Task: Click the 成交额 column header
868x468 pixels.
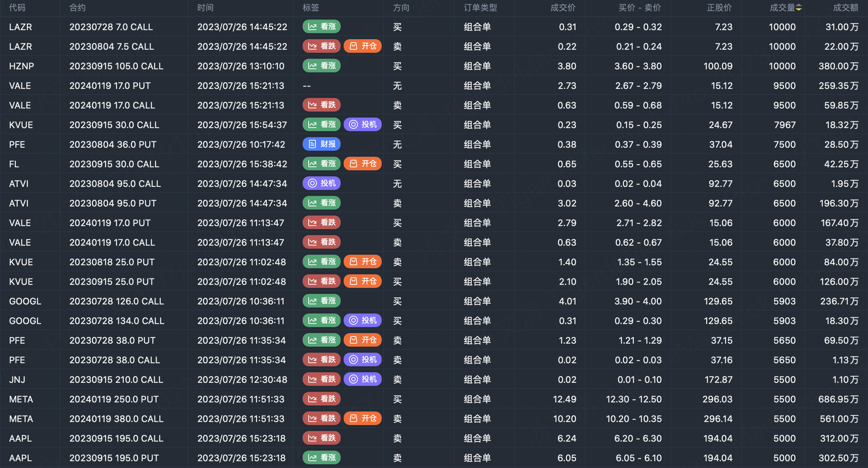Action: pos(846,8)
